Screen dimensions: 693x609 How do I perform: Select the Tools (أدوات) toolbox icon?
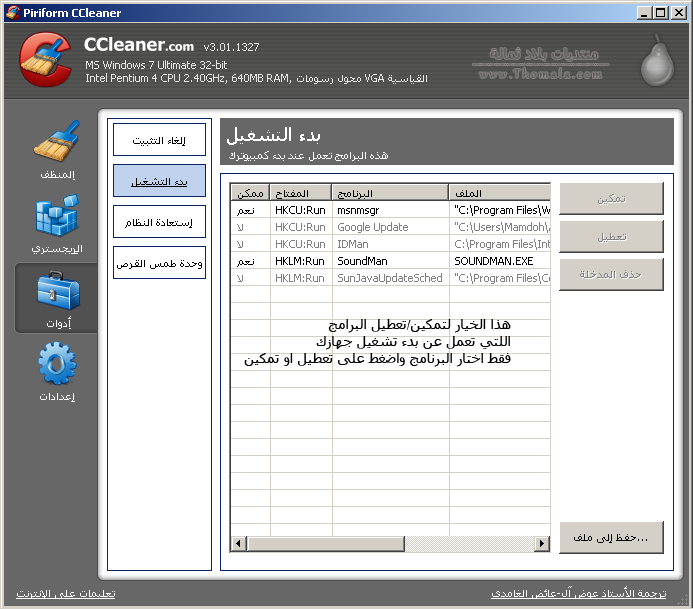[57, 290]
